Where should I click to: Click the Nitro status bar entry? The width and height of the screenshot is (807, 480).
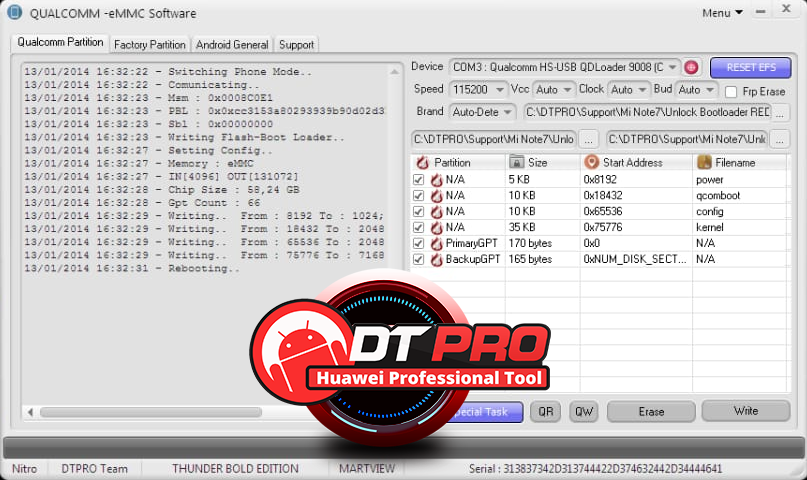coord(24,469)
